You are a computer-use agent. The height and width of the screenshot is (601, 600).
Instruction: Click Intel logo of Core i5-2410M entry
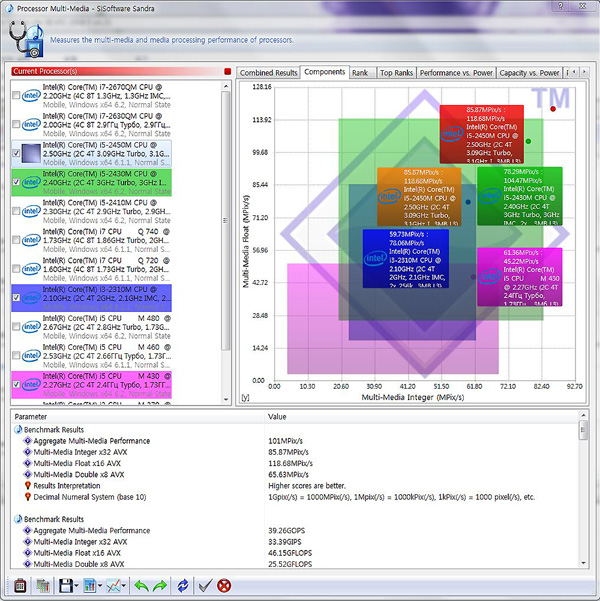pyautogui.click(x=31, y=211)
